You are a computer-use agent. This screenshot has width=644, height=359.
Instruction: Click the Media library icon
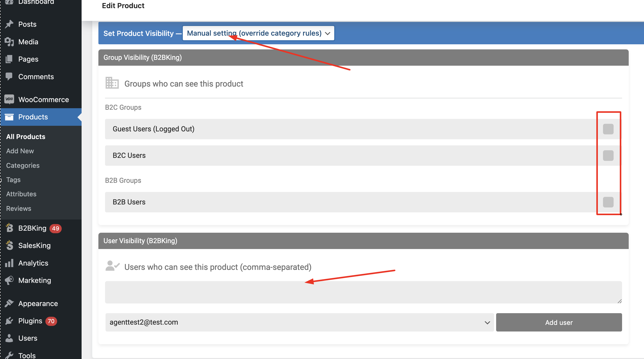[x=9, y=42]
